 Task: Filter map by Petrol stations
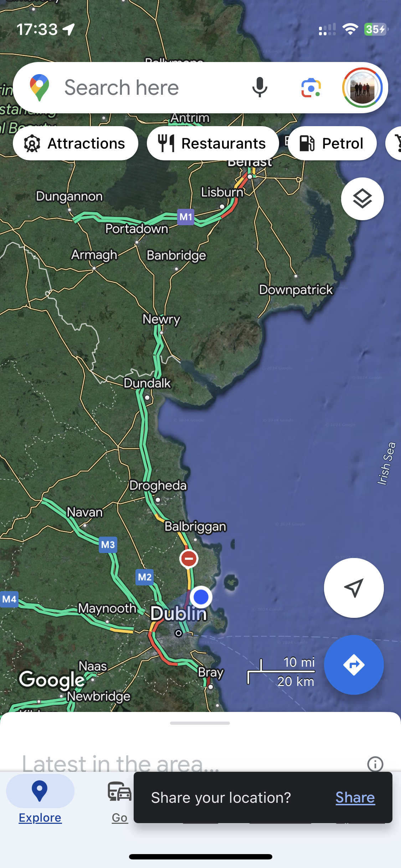(332, 143)
